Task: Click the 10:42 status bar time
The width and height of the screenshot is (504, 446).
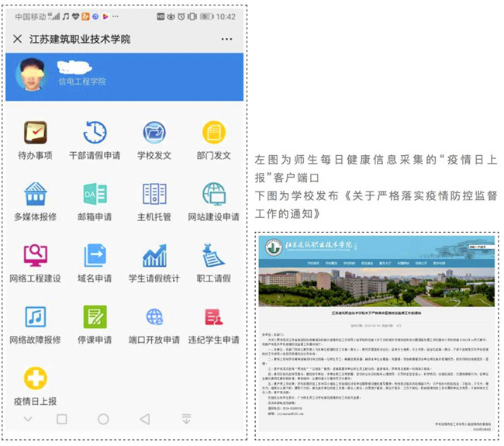Action: pos(226,17)
